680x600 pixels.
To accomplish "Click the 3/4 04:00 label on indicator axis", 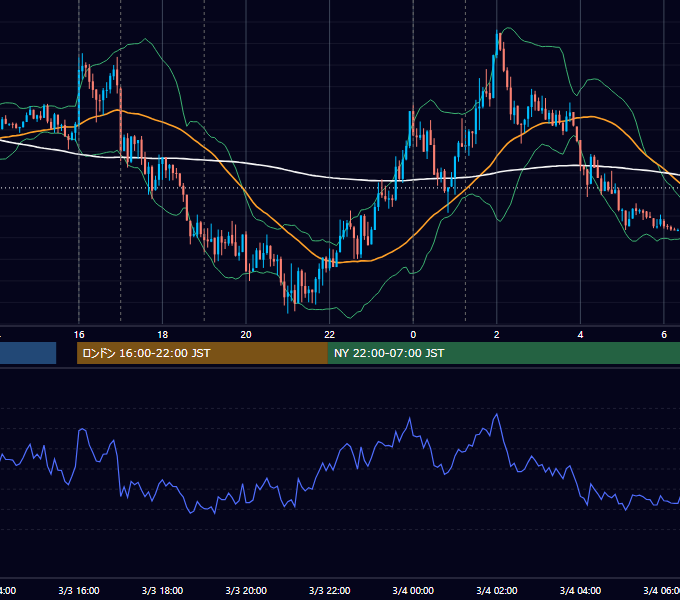I will pyautogui.click(x=580, y=591).
